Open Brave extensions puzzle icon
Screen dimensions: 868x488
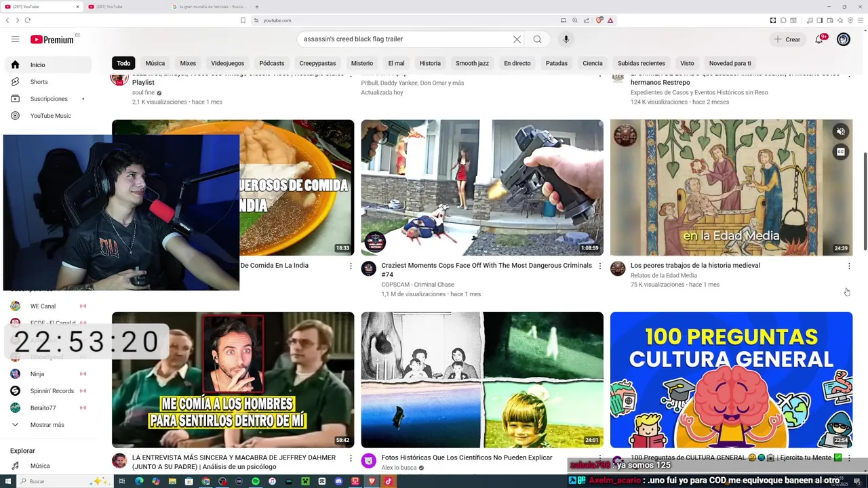(783, 20)
